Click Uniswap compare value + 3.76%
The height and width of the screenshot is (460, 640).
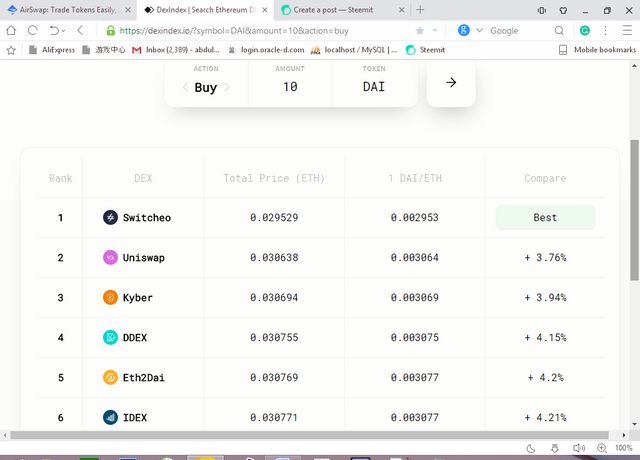(x=546, y=258)
